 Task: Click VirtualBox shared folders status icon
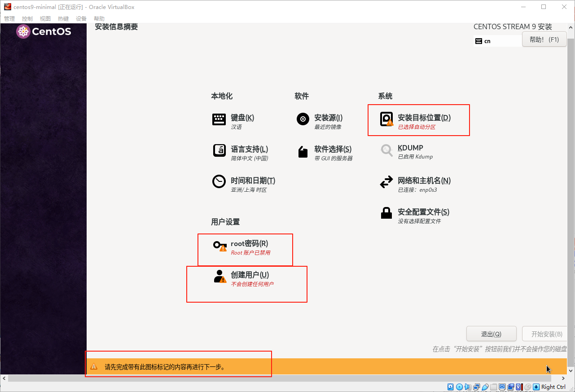(x=494, y=387)
